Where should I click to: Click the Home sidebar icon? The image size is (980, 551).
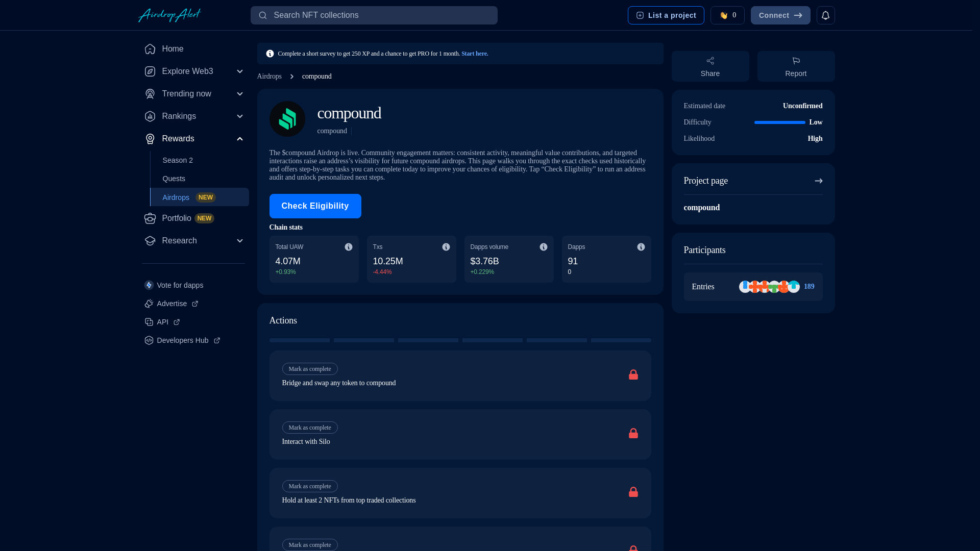pos(150,49)
